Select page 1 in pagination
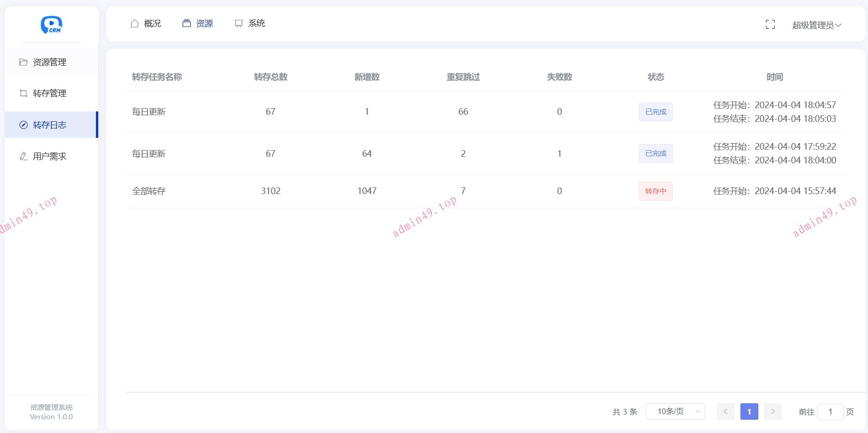868x433 pixels. click(x=749, y=411)
